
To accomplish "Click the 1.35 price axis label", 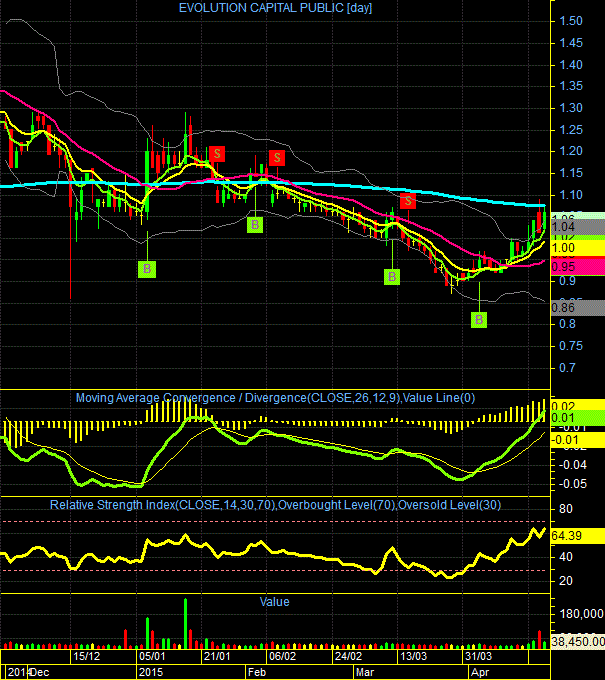I will coord(571,86).
